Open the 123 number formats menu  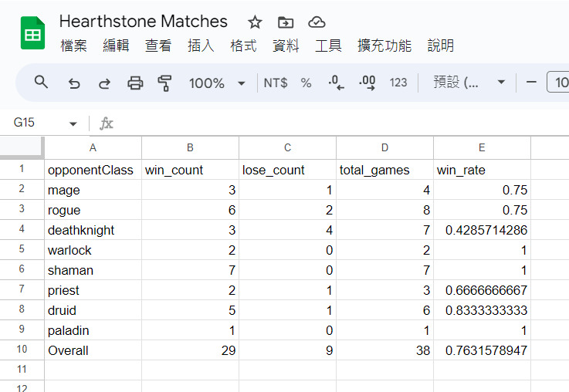(x=398, y=83)
